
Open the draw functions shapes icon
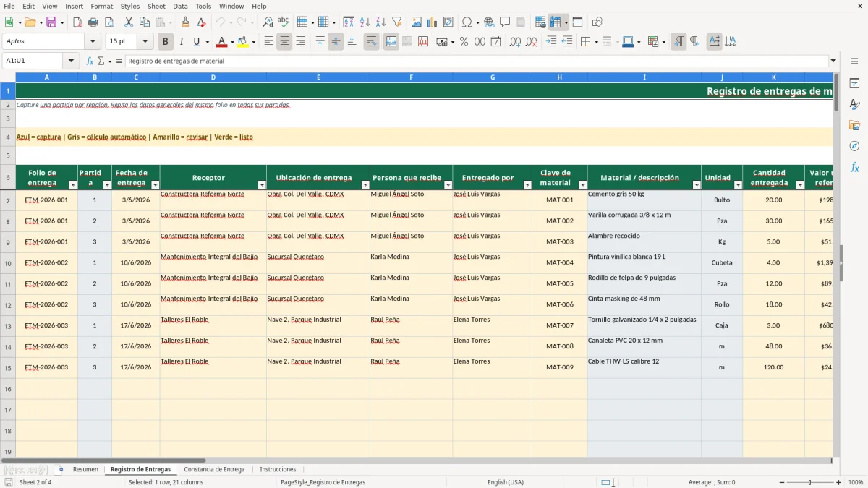[x=597, y=22]
